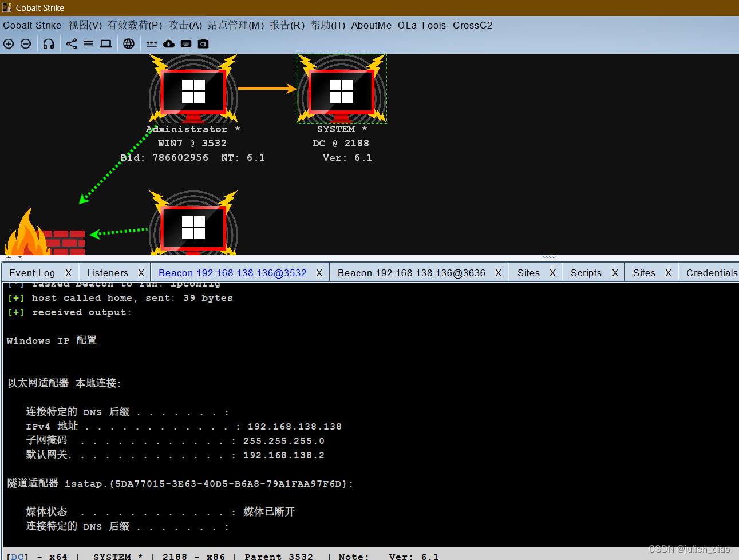
Task: Switch to Beacon 192.168.138.136@3636 tab
Action: pos(412,273)
